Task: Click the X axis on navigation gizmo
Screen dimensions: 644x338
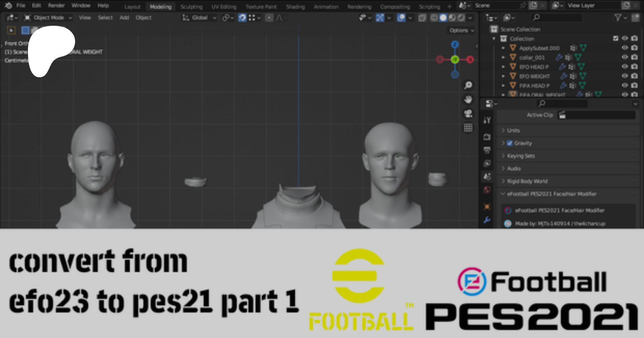Action: 470,59
